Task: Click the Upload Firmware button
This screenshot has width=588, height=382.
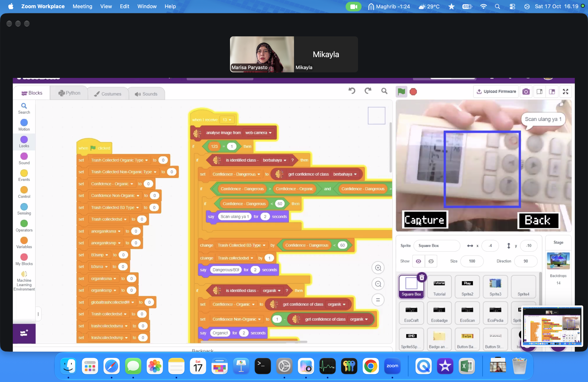Action: tap(496, 92)
